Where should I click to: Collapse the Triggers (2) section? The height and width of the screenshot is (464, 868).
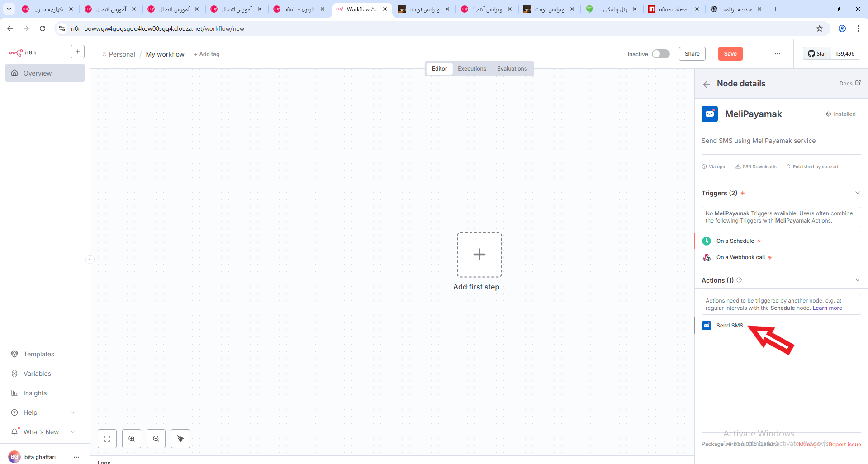(x=857, y=193)
